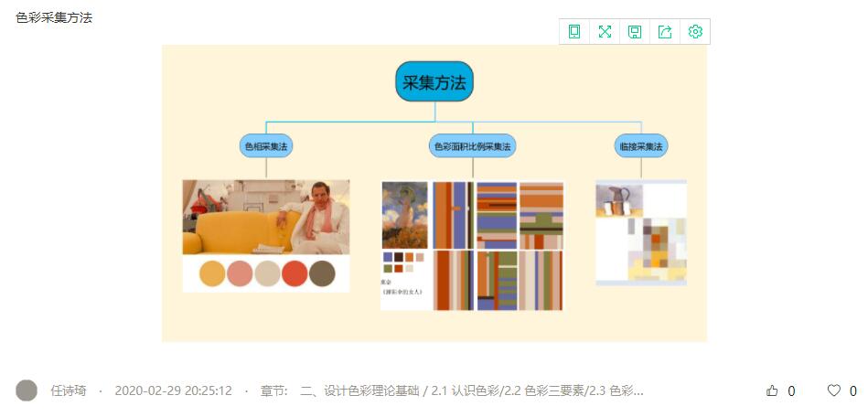868x417 pixels.
Task: Select the 色相采集法 branch node
Action: click(x=266, y=145)
